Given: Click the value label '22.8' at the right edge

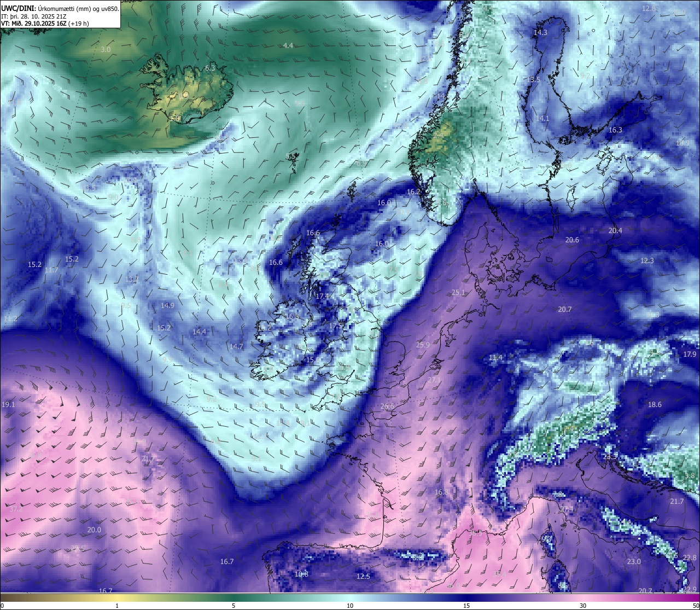Looking at the screenshot, I should (690, 558).
